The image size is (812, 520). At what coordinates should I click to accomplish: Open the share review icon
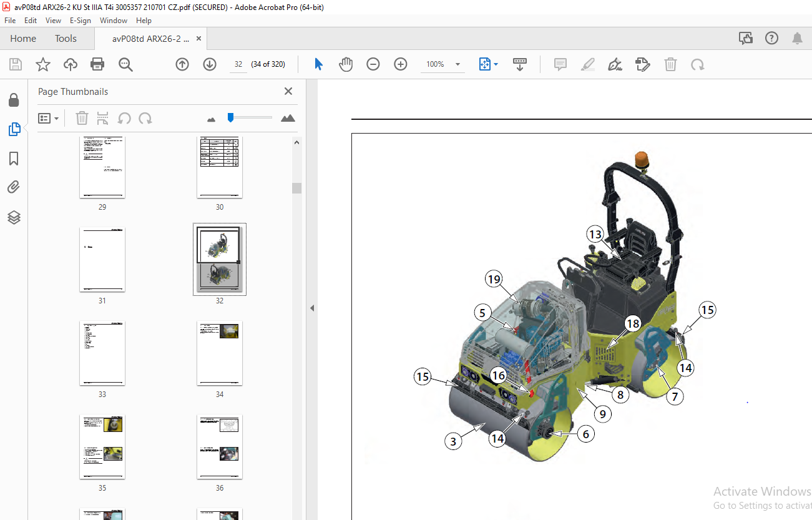pos(746,38)
